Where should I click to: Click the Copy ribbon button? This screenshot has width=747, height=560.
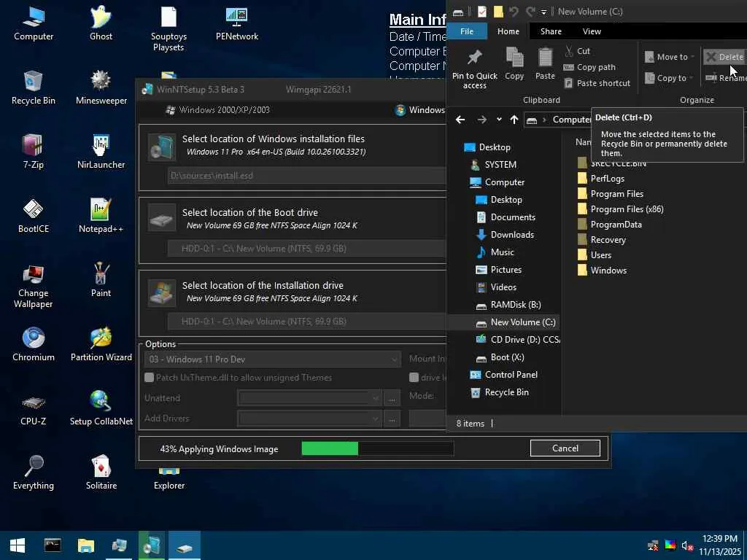click(x=514, y=64)
